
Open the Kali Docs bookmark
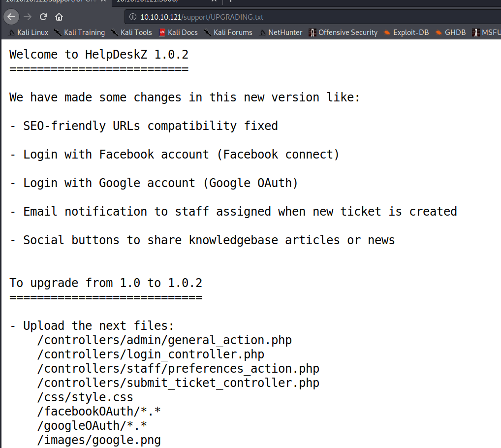pyautogui.click(x=178, y=32)
